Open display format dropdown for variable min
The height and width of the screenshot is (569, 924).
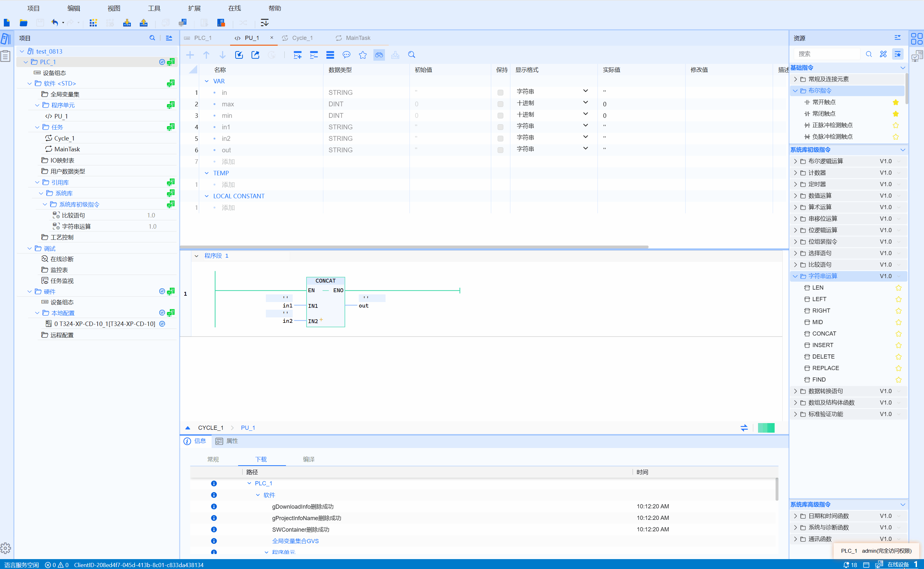[x=585, y=114]
